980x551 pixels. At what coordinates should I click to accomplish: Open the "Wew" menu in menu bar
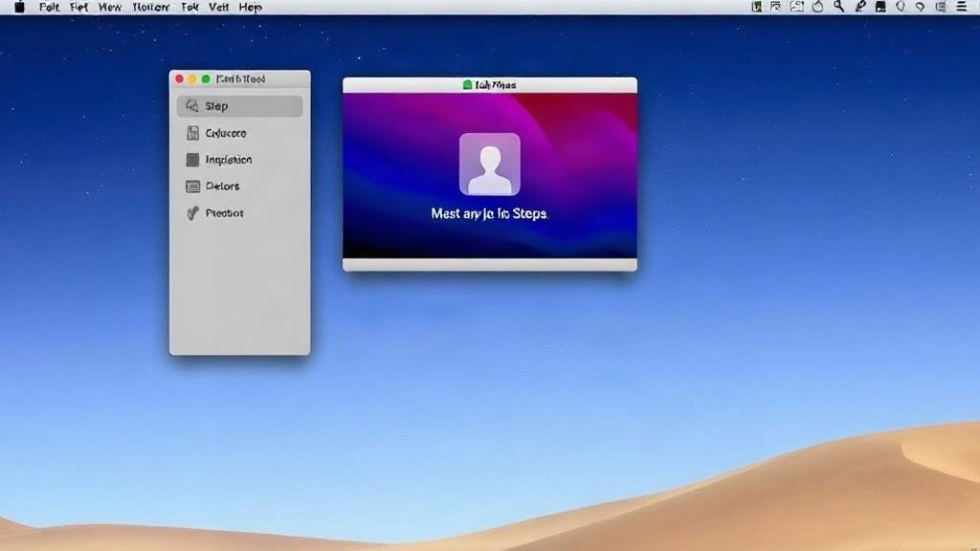(110, 8)
